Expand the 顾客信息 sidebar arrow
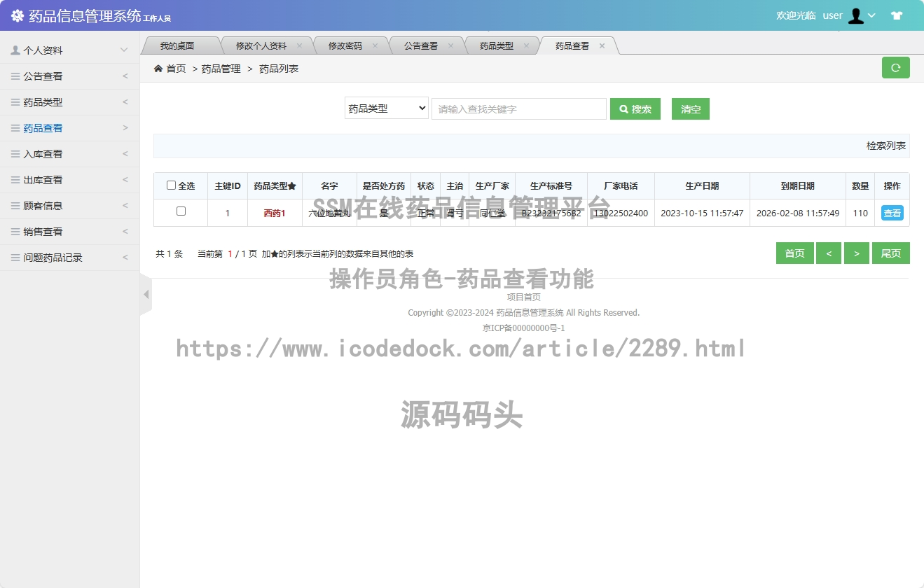The image size is (924, 588). point(125,206)
